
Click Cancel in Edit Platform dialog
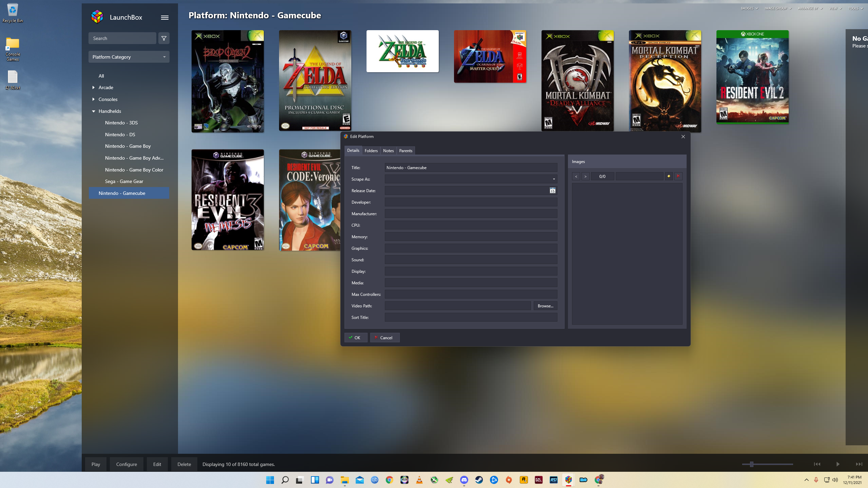pyautogui.click(x=384, y=338)
